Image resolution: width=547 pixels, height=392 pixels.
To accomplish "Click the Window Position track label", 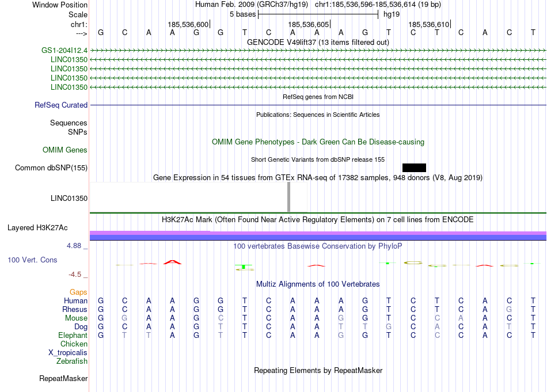I will point(60,5).
